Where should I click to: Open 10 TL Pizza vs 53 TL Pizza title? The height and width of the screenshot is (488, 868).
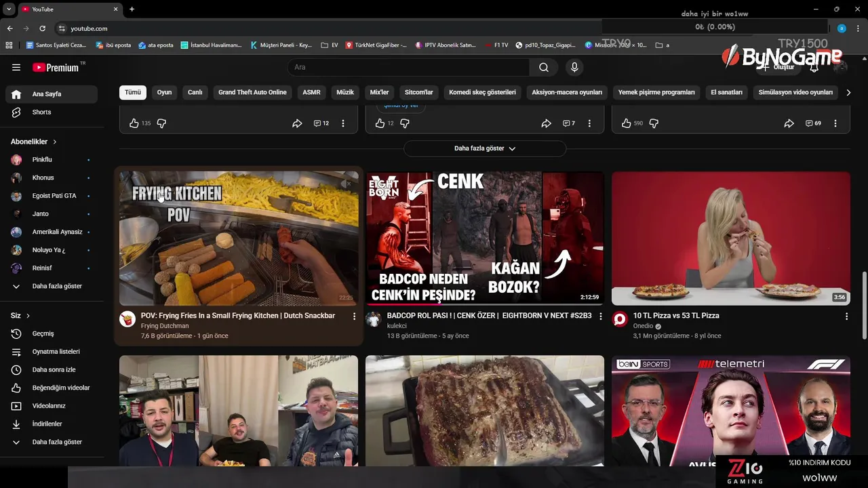point(676,316)
